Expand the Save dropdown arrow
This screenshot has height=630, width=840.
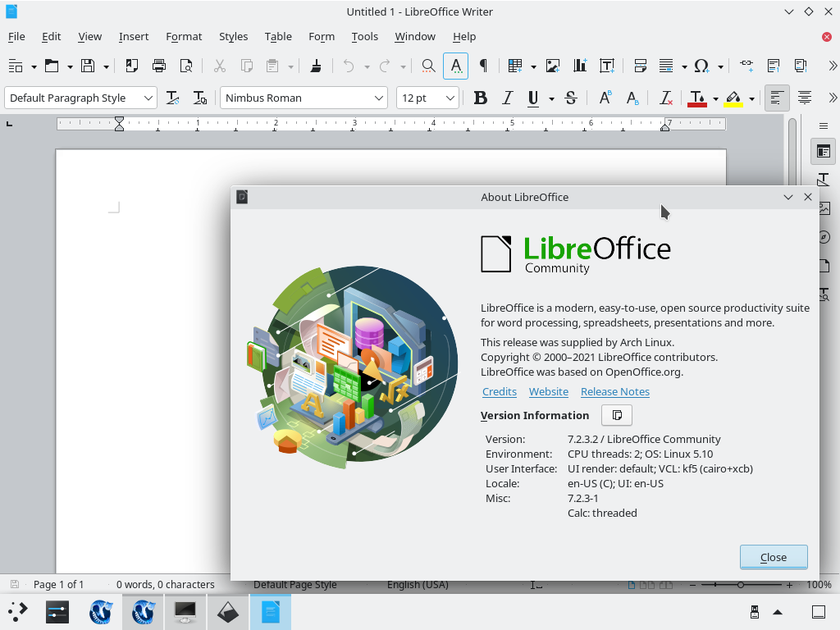(106, 67)
